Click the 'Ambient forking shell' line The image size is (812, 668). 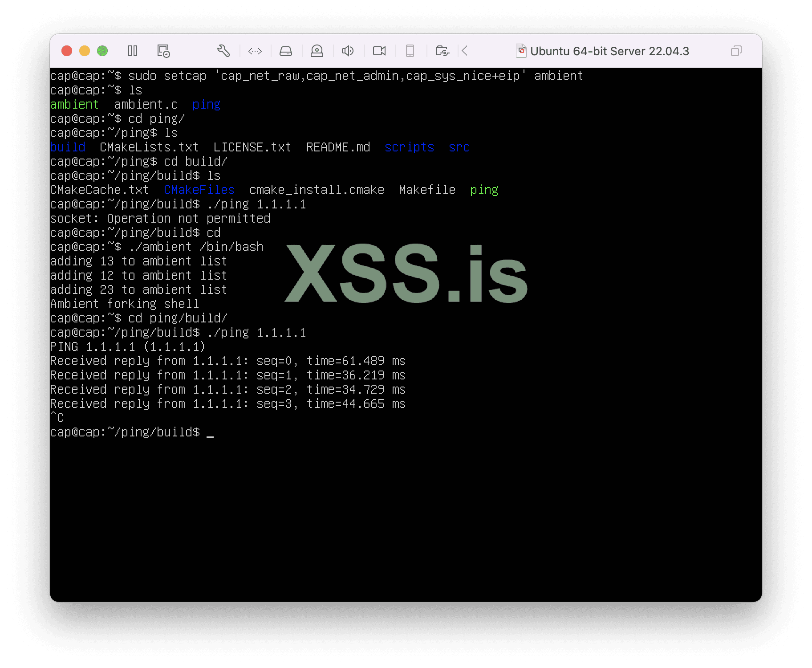[125, 304]
